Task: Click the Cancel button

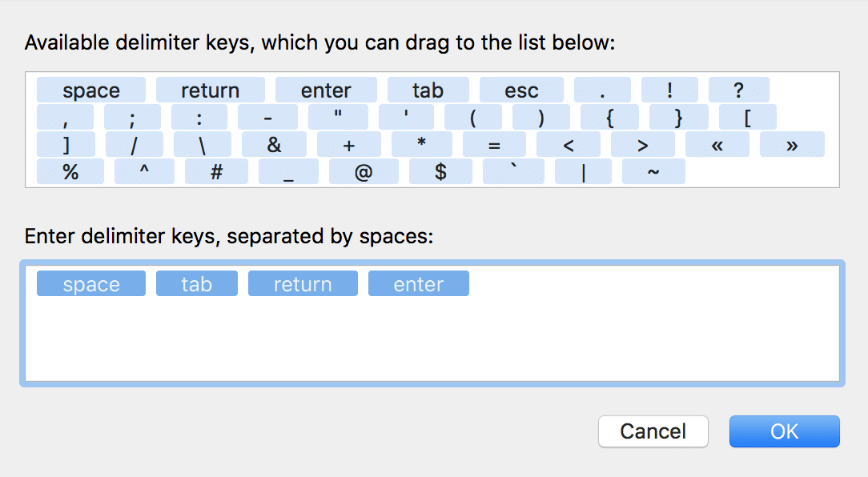Action: click(x=653, y=431)
